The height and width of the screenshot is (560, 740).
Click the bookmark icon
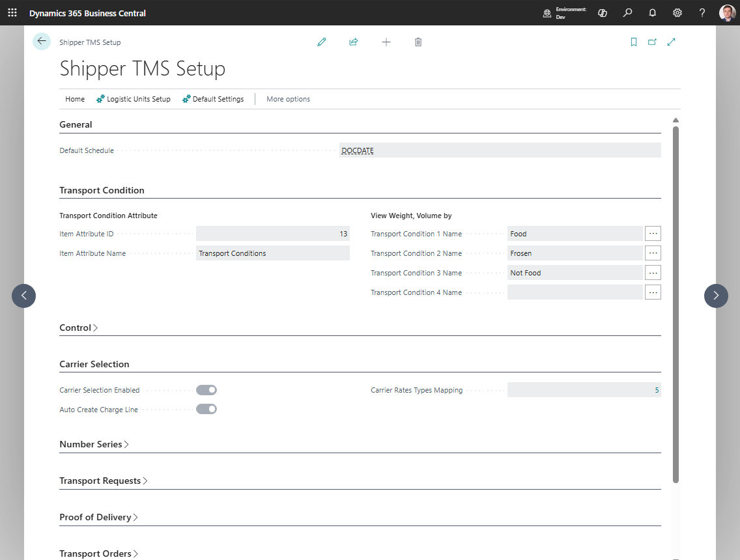pyautogui.click(x=634, y=42)
